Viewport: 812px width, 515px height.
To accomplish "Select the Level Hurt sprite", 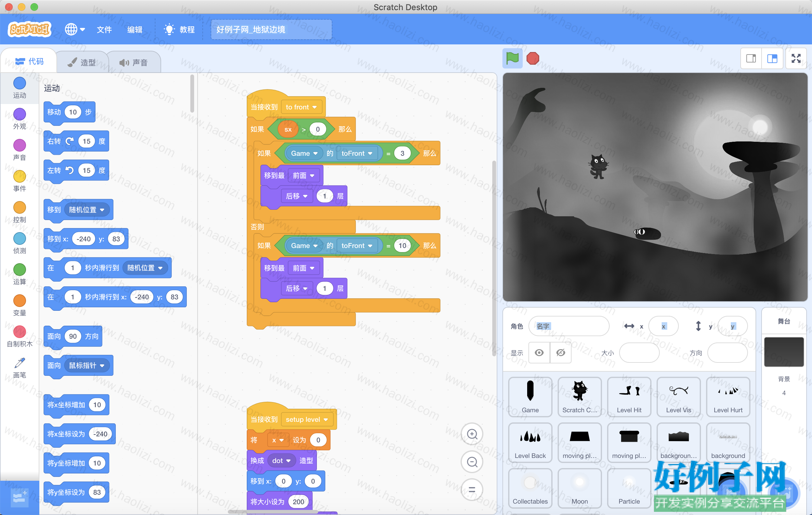I will pyautogui.click(x=728, y=397).
